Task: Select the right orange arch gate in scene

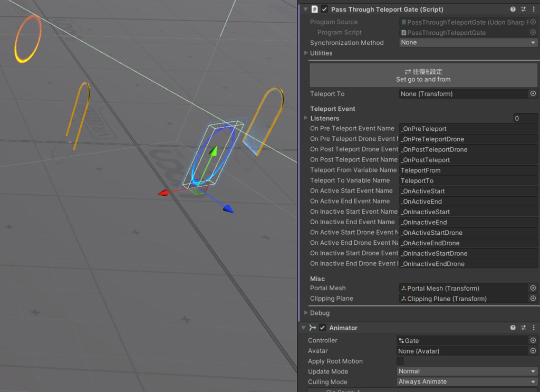Action: click(265, 121)
